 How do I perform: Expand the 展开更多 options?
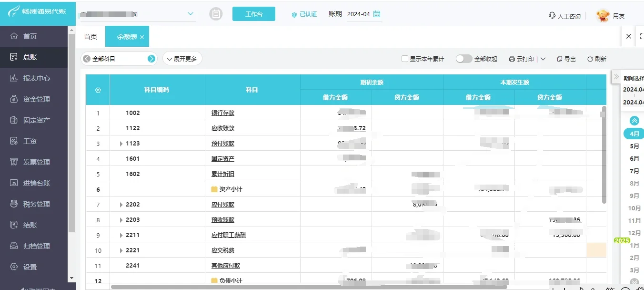click(x=182, y=58)
